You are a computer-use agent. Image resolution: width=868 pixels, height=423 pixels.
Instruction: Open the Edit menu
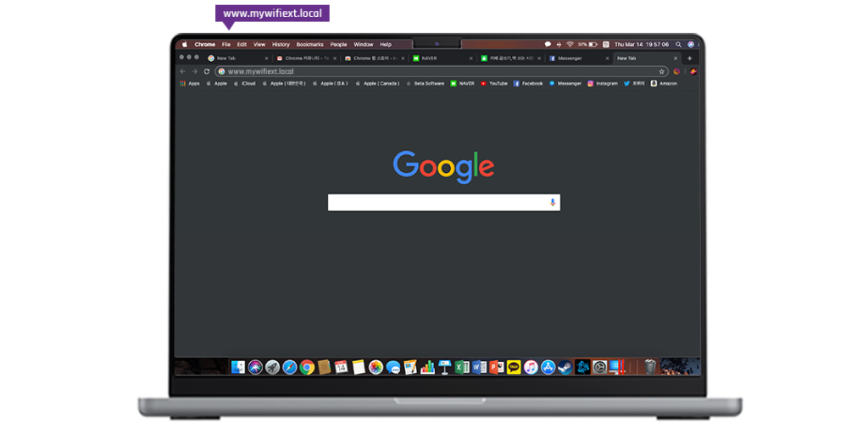tap(242, 44)
